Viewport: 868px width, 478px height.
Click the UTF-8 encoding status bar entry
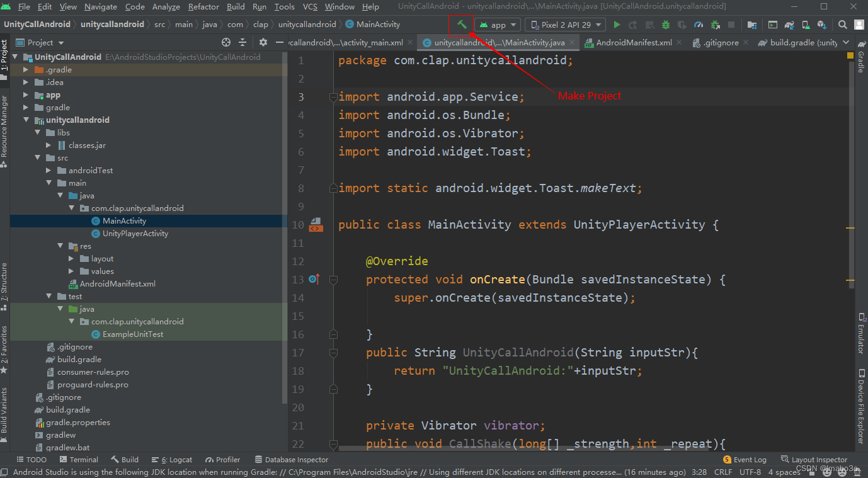(750, 472)
